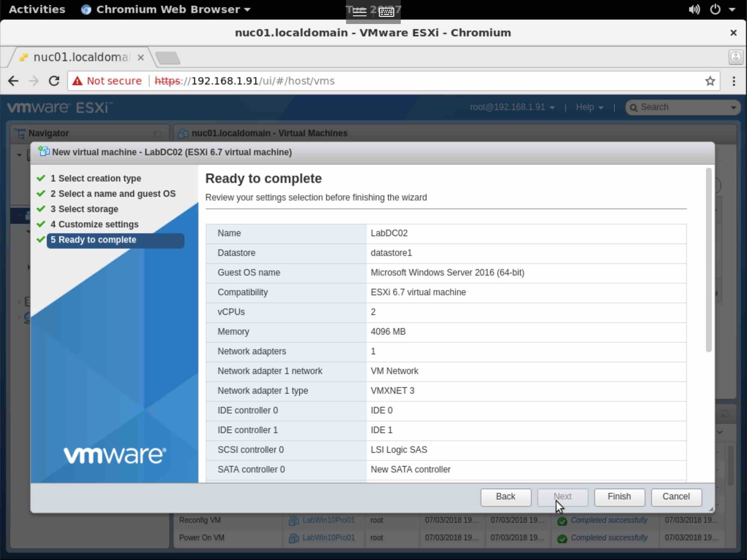This screenshot has height=560, width=747.
Task: Click Microsoft Windows Server 2016 (64-bit) value
Action: click(x=447, y=273)
